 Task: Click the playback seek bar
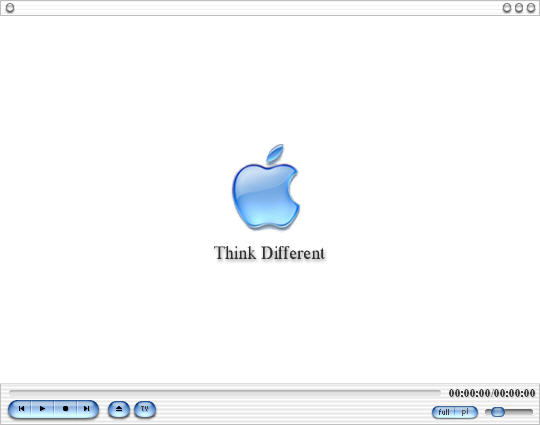pyautogui.click(x=225, y=392)
